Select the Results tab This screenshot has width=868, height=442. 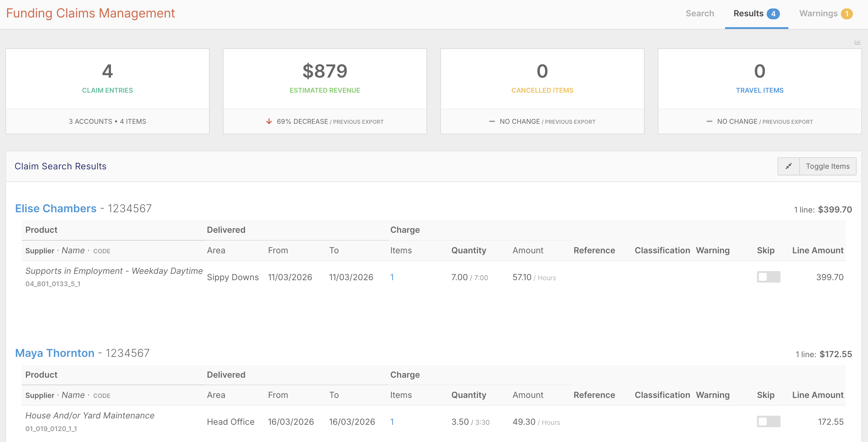[x=756, y=14]
